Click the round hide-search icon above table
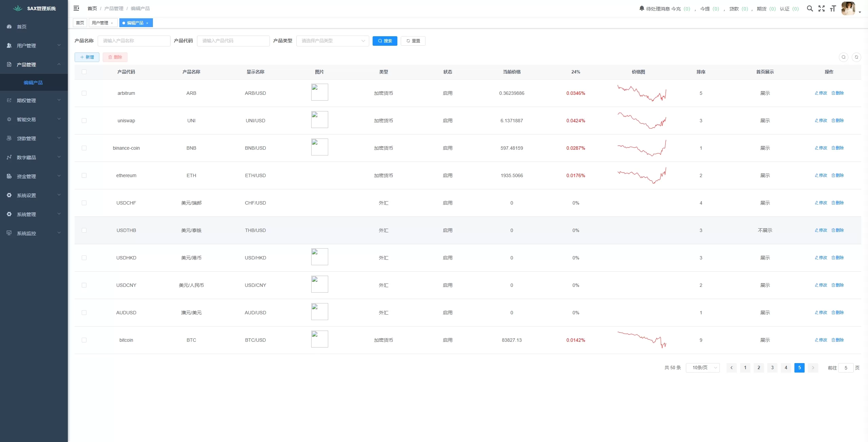The height and width of the screenshot is (442, 868). [x=843, y=57]
